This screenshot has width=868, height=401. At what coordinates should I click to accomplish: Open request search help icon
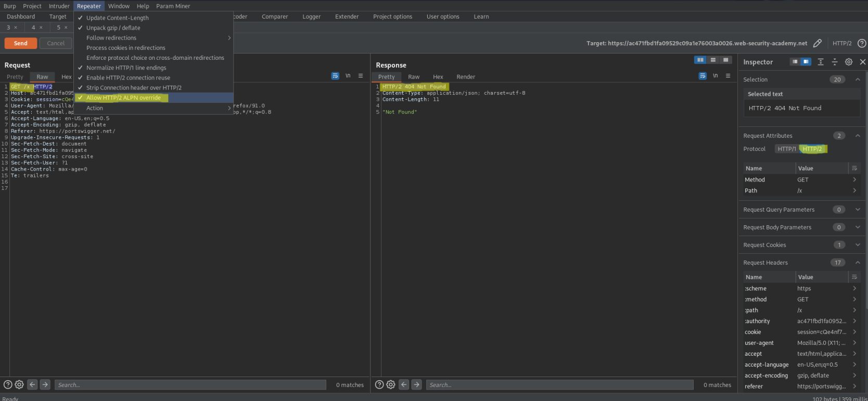(x=8, y=385)
